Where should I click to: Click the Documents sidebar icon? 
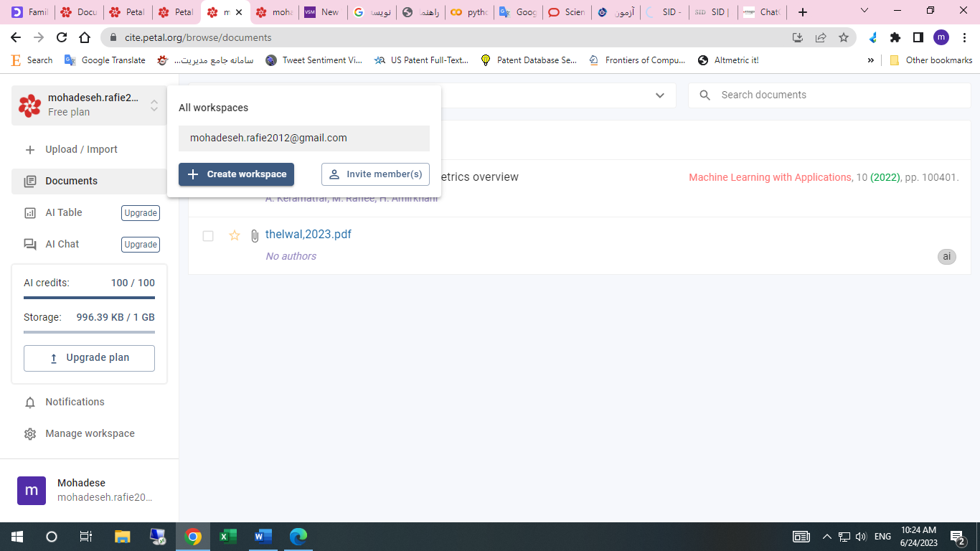(30, 182)
